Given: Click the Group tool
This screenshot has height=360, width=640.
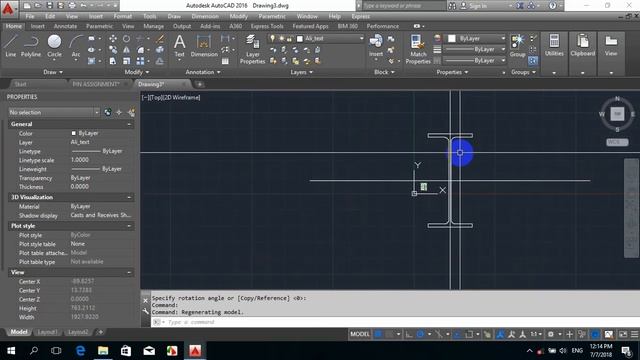Looking at the screenshot, I should pyautogui.click(x=518, y=46).
